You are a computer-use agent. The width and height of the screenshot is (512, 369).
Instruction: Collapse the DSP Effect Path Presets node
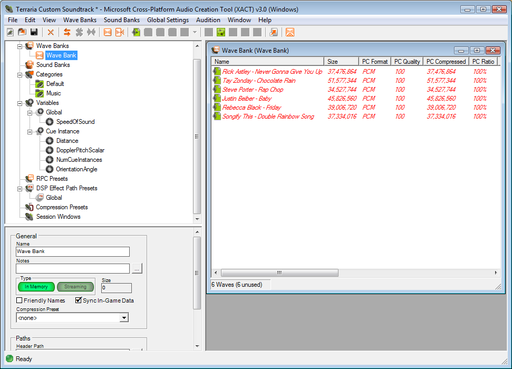[20, 189]
